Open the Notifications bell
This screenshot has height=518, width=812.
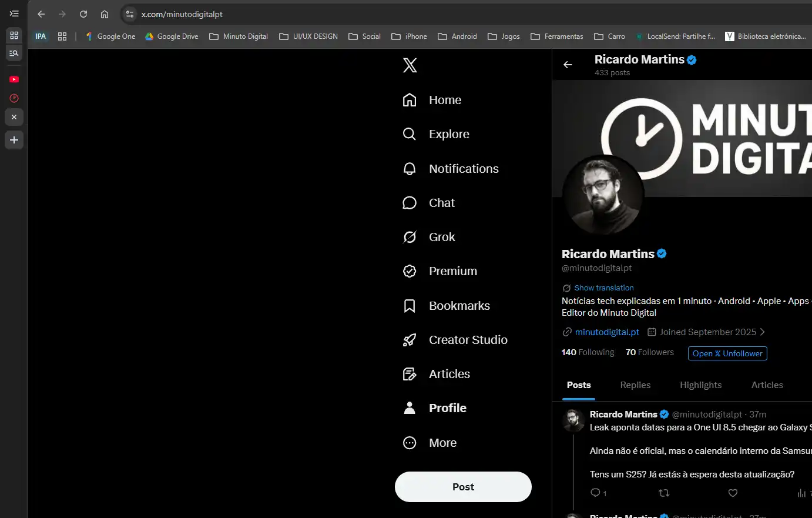click(x=464, y=169)
